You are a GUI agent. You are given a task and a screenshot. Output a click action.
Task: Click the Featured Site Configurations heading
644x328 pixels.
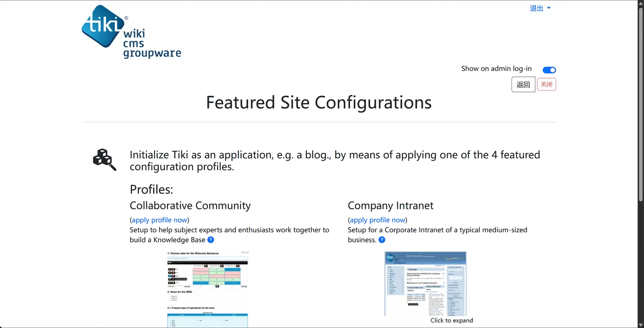coord(319,102)
